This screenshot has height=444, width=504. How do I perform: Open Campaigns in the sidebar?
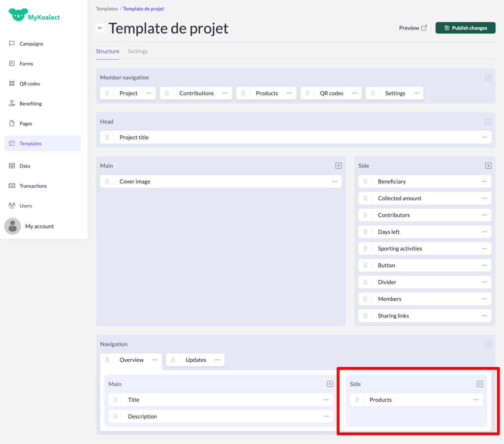[x=31, y=44]
